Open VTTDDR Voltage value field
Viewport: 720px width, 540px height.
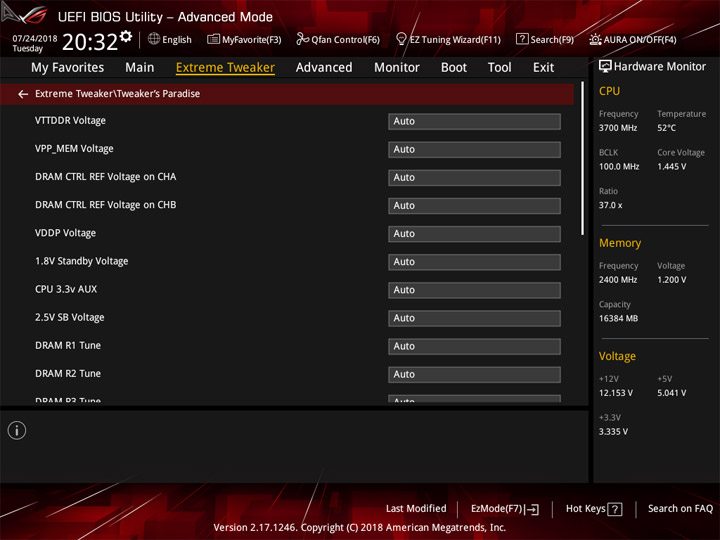(474, 121)
